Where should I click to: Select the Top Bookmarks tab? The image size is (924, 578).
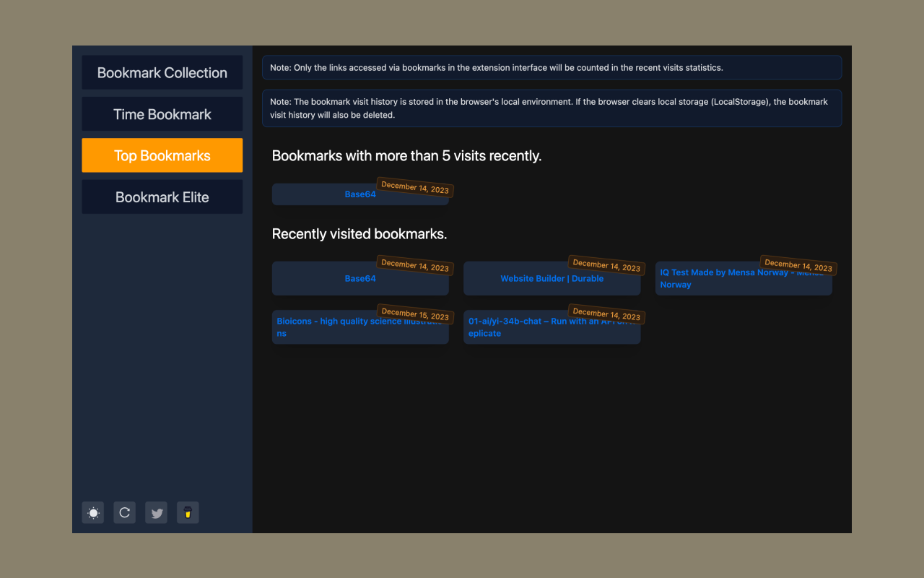click(x=162, y=155)
